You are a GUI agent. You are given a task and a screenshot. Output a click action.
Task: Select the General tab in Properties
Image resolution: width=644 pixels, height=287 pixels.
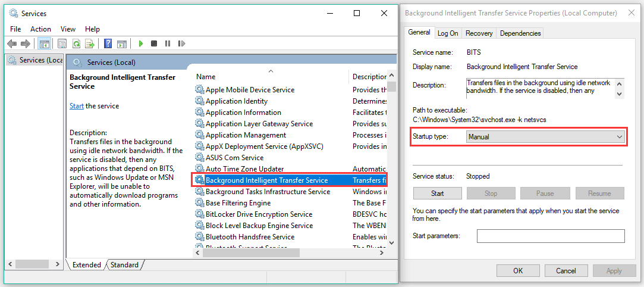coord(419,32)
